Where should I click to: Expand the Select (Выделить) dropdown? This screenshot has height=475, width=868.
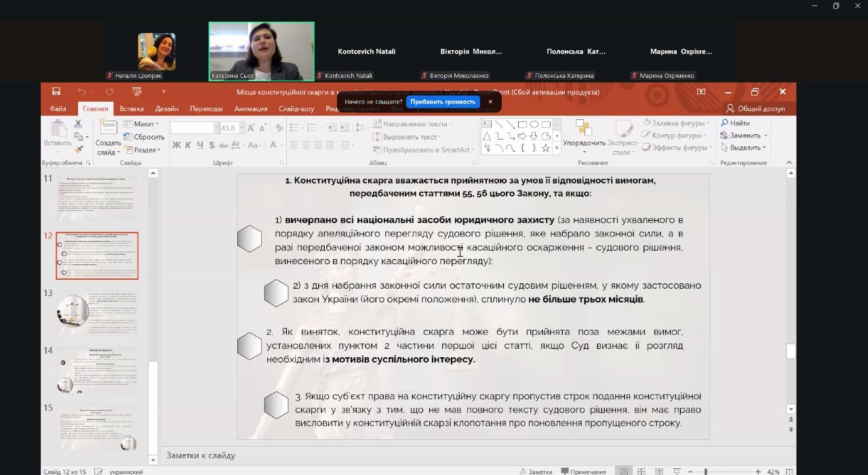click(x=745, y=148)
